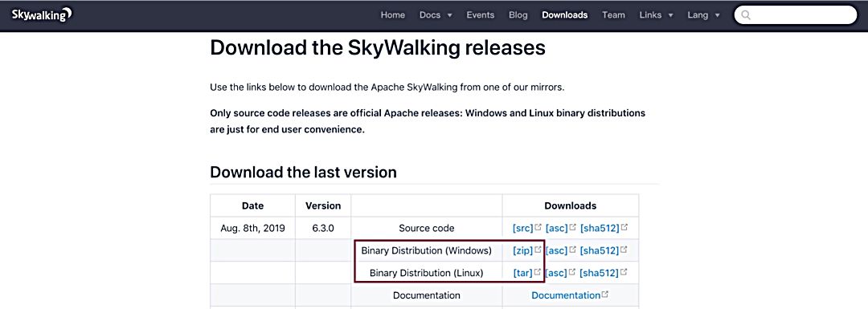Click the SkyWalking logo

pyautogui.click(x=42, y=15)
